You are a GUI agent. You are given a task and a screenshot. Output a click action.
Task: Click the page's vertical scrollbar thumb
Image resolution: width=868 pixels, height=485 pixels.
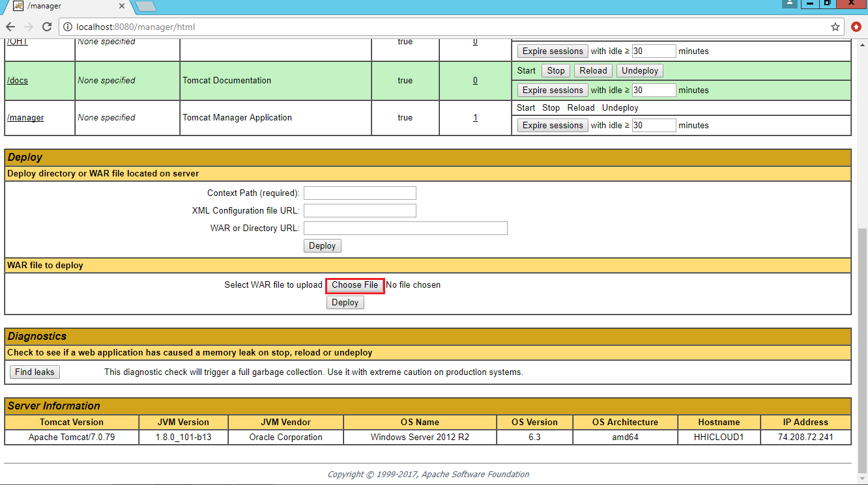[862, 344]
